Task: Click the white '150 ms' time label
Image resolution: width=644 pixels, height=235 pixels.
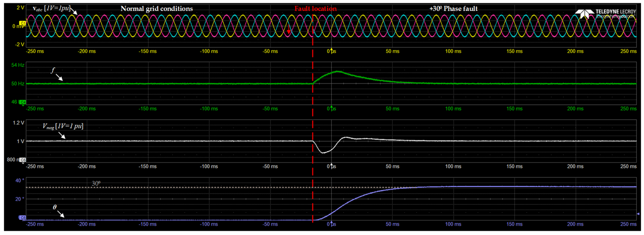Action: click(x=515, y=166)
